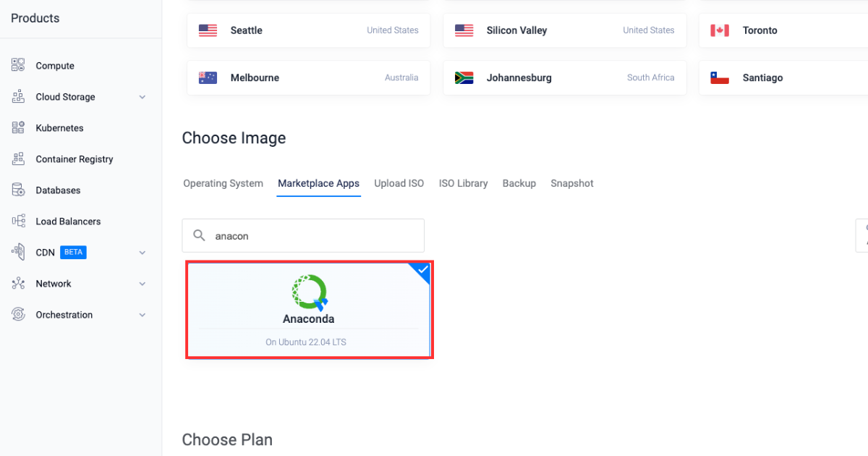Click the Silicon Valley flag icon

464,30
